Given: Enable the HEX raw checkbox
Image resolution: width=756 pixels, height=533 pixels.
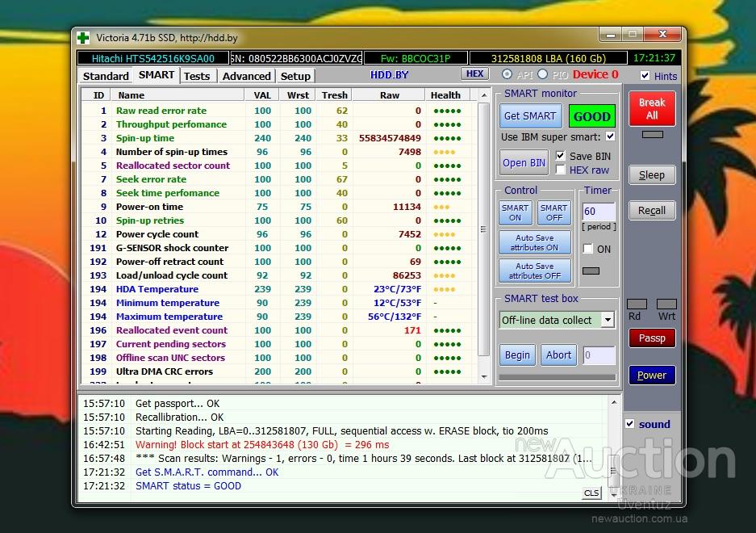Looking at the screenshot, I should (560, 170).
